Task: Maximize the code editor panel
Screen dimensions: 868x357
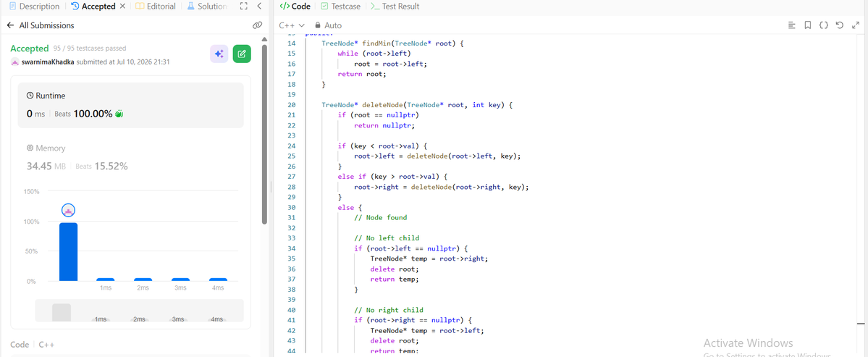Action: coord(856,25)
